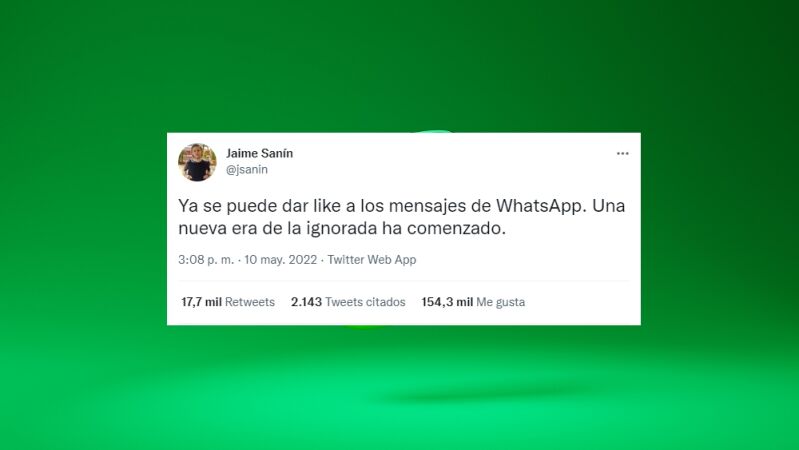Screen dimensions: 799x450
Task: Click the 2.143 quoted tweets number
Action: coord(306,302)
